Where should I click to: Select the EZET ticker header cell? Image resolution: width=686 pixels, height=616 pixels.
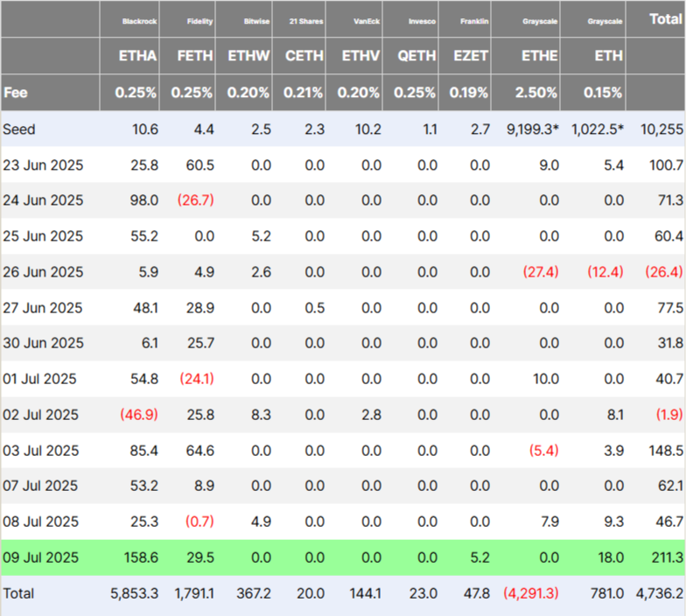point(465,56)
